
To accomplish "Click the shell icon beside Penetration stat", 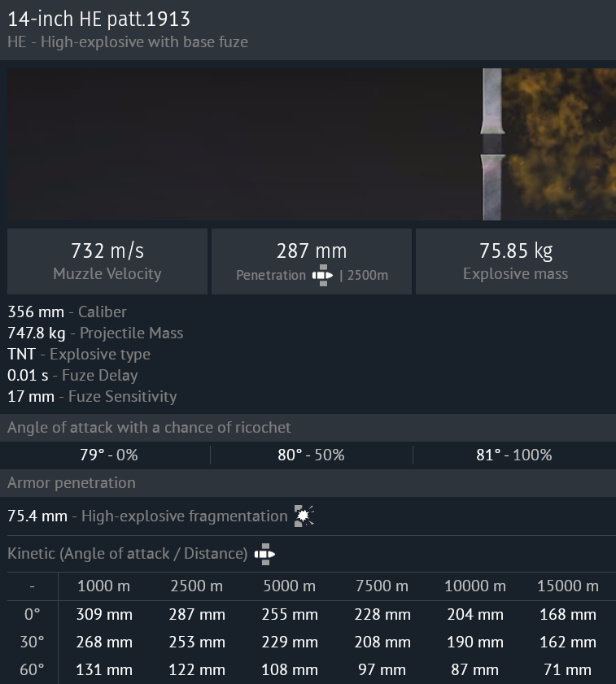I will coord(322,275).
